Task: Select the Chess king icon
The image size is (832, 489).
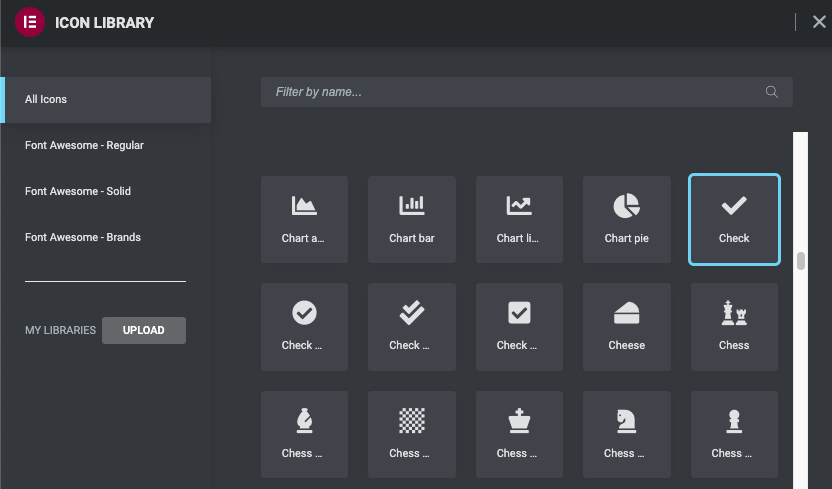Action: 519,434
